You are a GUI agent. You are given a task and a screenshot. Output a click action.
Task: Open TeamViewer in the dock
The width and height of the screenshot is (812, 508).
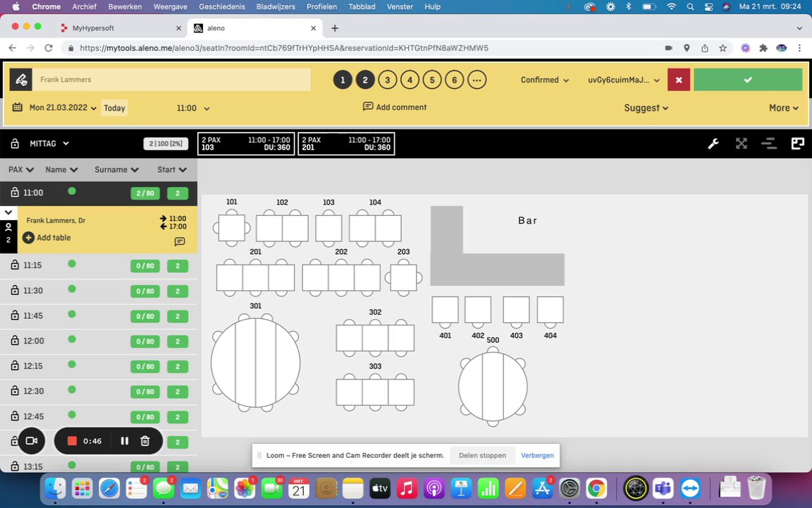[x=690, y=488]
